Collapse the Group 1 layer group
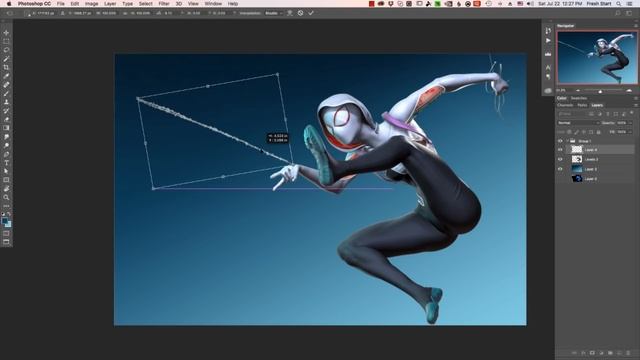The height and width of the screenshot is (360, 640). pyautogui.click(x=567, y=141)
